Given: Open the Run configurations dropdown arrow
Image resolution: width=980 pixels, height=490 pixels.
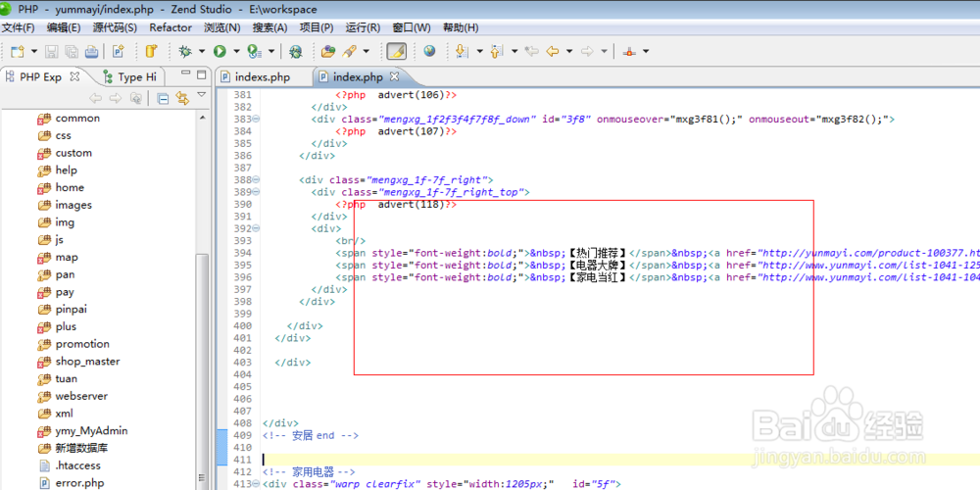Looking at the screenshot, I should (236, 51).
